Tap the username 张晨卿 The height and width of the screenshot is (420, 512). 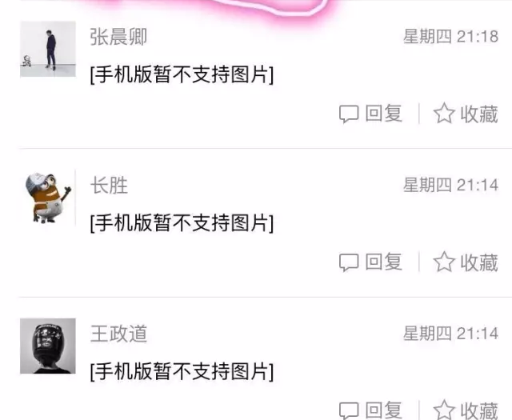click(x=118, y=37)
